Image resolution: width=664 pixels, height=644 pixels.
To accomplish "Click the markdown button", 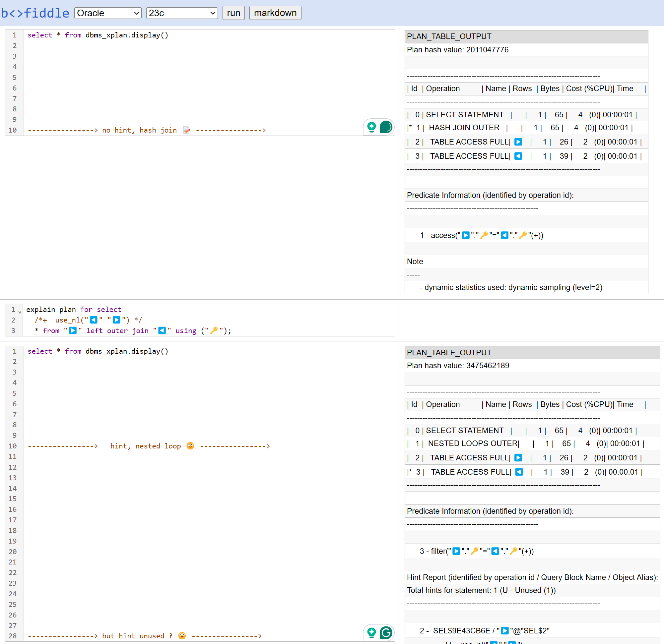I will pos(275,13).
